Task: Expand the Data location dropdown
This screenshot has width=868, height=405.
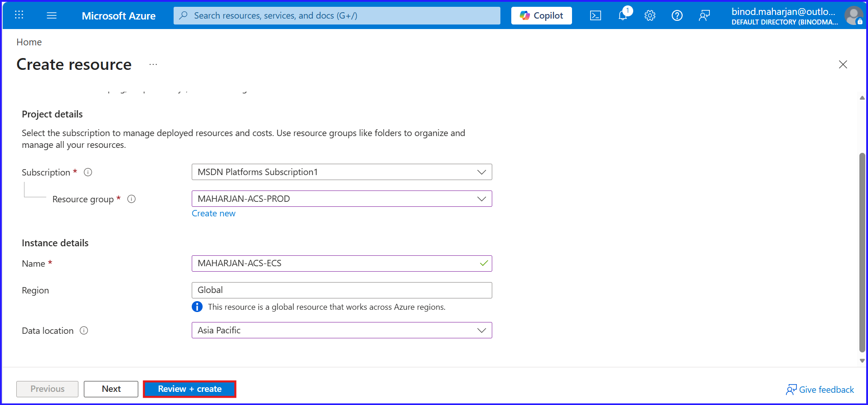Action: point(342,330)
